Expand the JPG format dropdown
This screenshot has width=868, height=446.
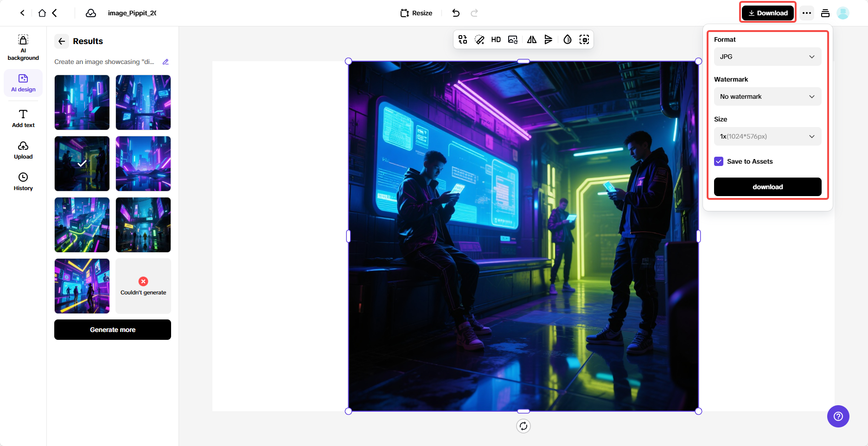pyautogui.click(x=767, y=57)
